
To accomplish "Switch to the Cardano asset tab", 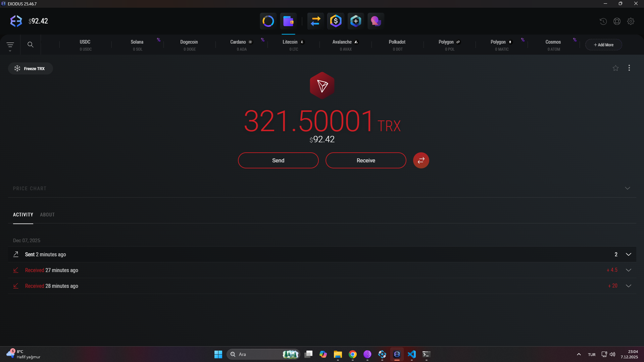I will 242,45.
